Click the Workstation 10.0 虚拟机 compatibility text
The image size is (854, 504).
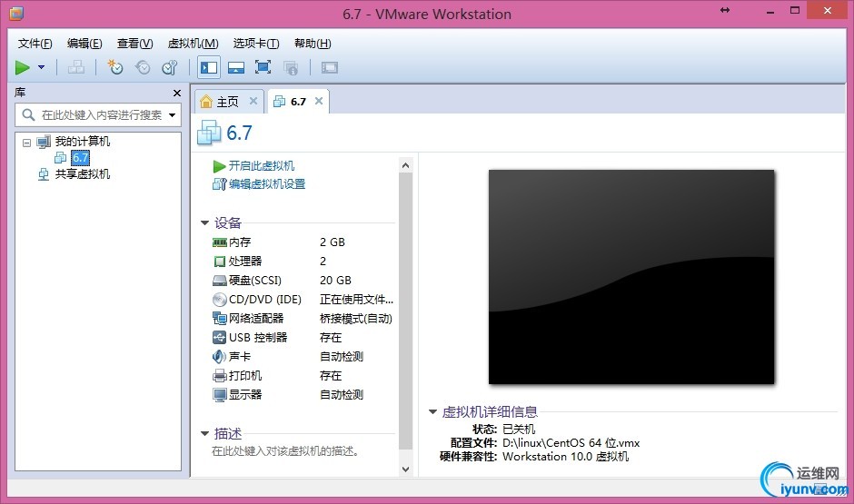565,457
